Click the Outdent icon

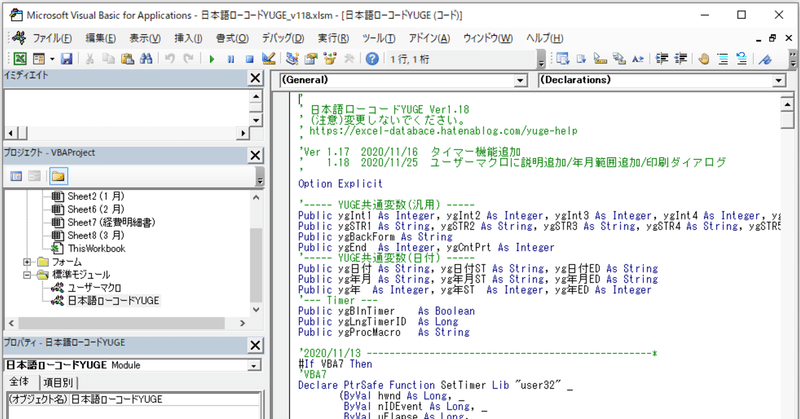click(x=681, y=59)
